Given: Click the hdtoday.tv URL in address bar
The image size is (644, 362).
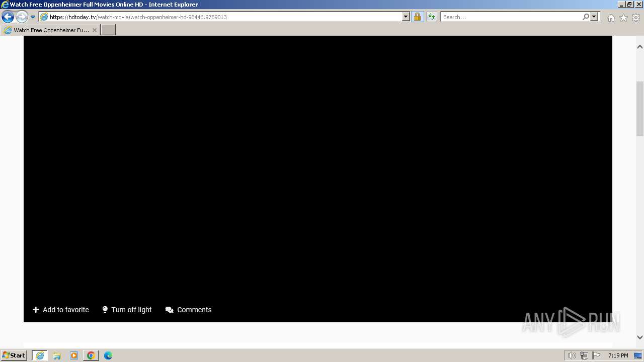Looking at the screenshot, I should click(138, 17).
